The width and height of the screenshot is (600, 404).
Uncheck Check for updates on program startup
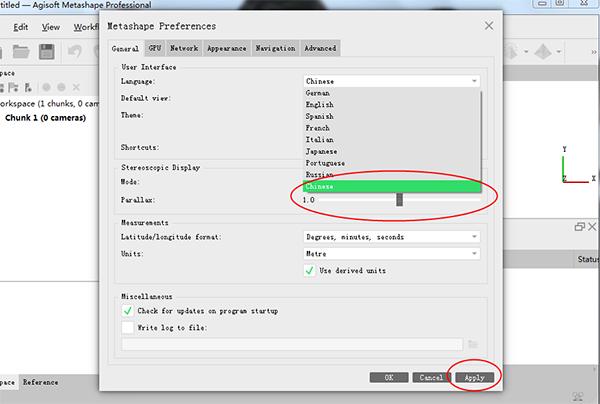[x=127, y=311]
